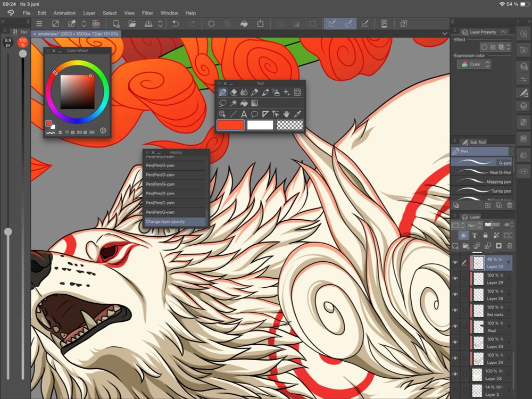Open the Layer menu
Screen dimensions: 532x399
point(89,13)
